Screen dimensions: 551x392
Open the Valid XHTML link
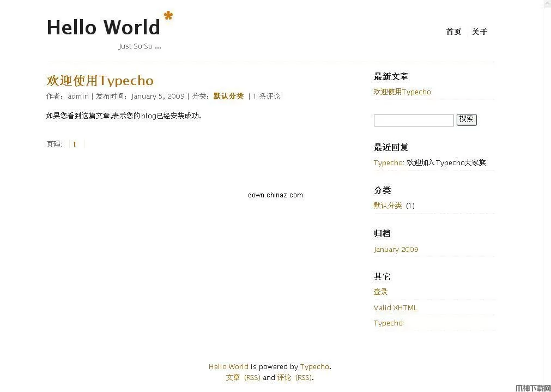pyautogui.click(x=395, y=307)
